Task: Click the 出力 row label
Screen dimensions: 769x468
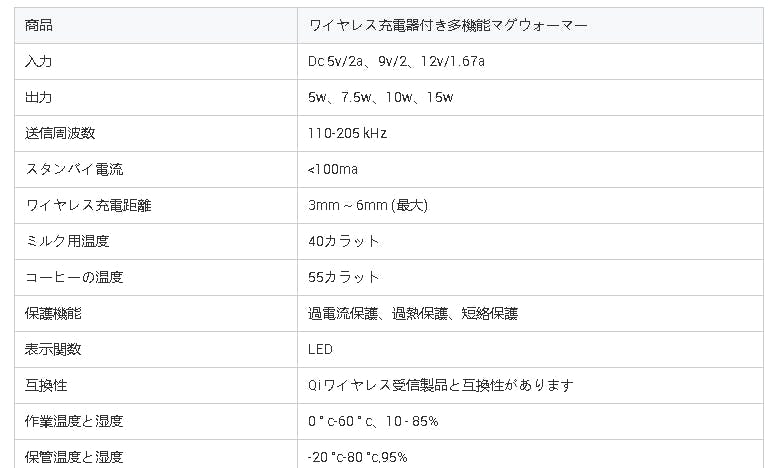Action: 39,97
